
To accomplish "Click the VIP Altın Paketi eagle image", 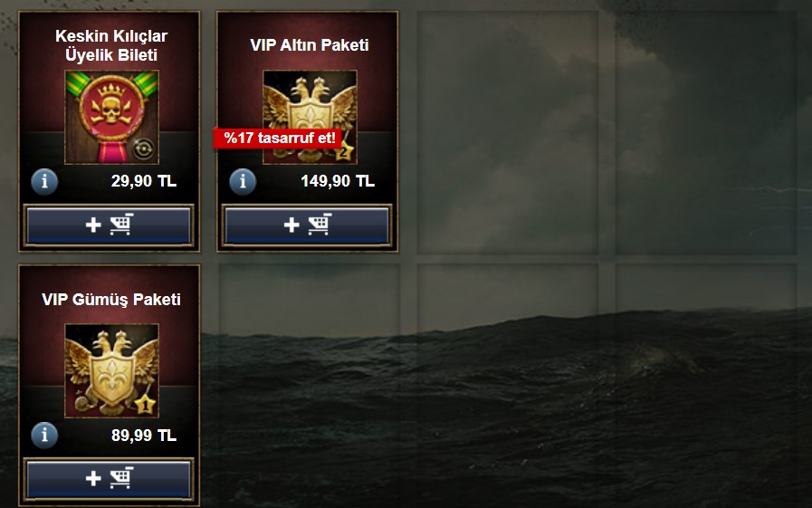I will coord(310,117).
